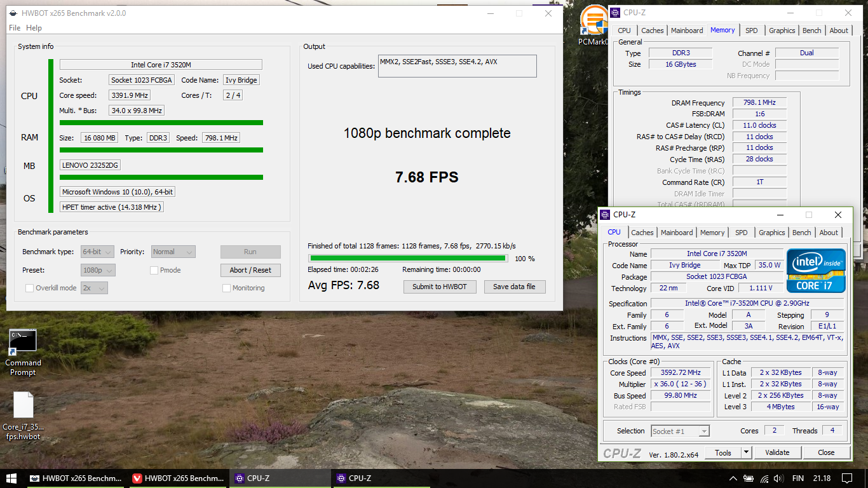Screen dimensions: 868x488
Task: Click the Submit to HWBOT button
Action: [x=440, y=287]
